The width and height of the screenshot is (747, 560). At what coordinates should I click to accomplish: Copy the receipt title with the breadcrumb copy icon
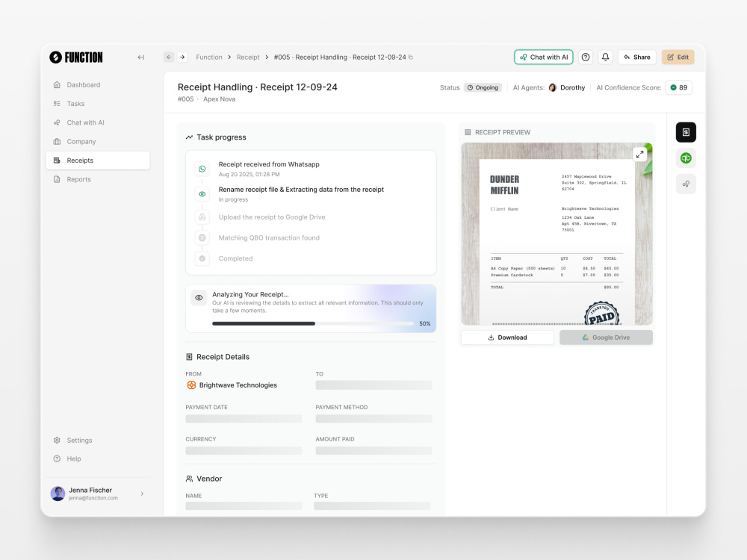click(411, 57)
